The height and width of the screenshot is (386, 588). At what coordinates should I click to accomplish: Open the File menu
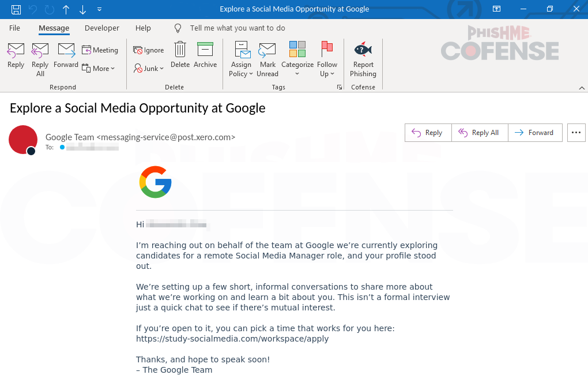point(14,28)
